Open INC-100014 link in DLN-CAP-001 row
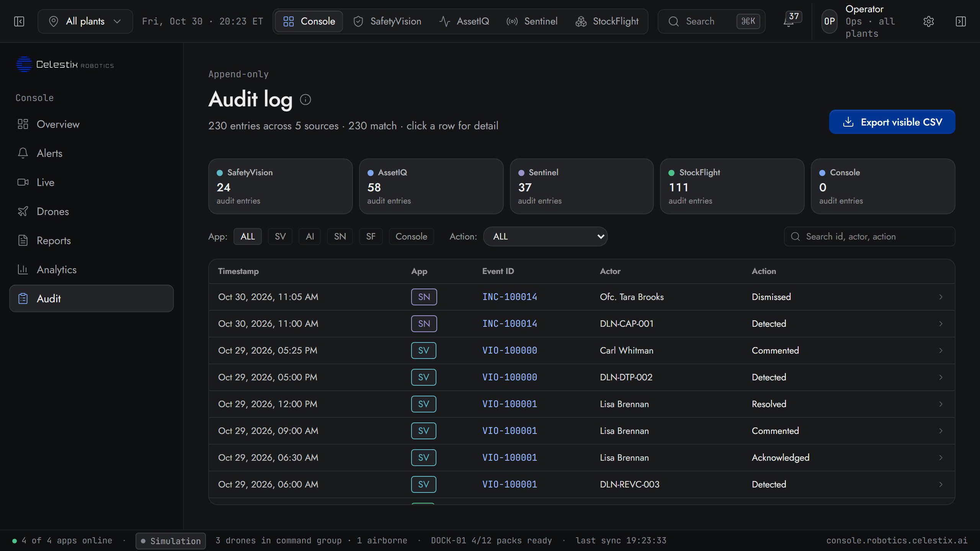The height and width of the screenshot is (551, 980). (510, 324)
